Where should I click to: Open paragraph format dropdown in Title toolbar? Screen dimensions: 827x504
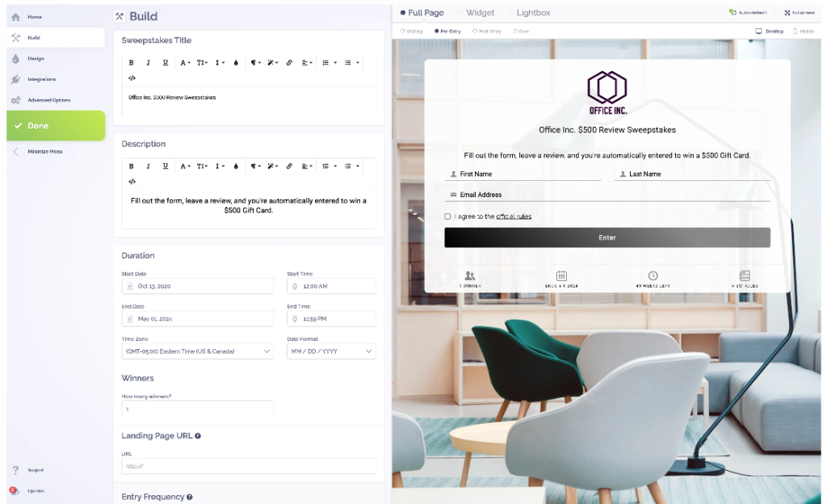pos(256,63)
